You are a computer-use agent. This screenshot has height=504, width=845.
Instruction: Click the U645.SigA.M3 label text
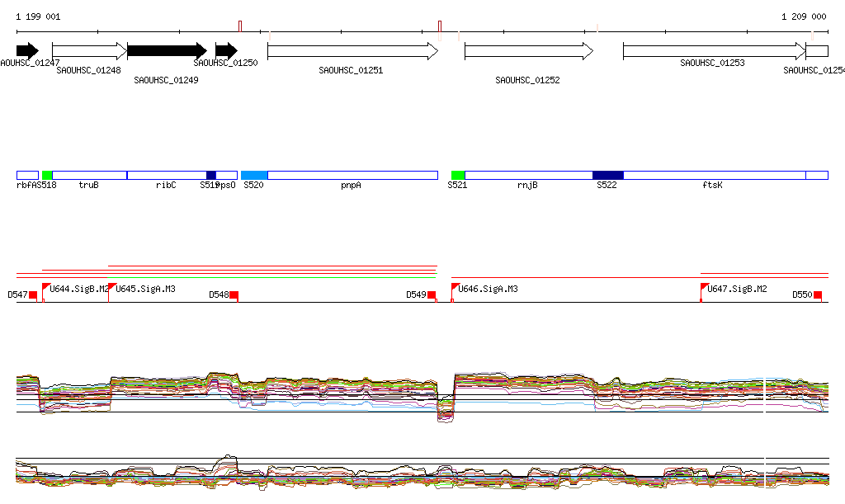[145, 289]
